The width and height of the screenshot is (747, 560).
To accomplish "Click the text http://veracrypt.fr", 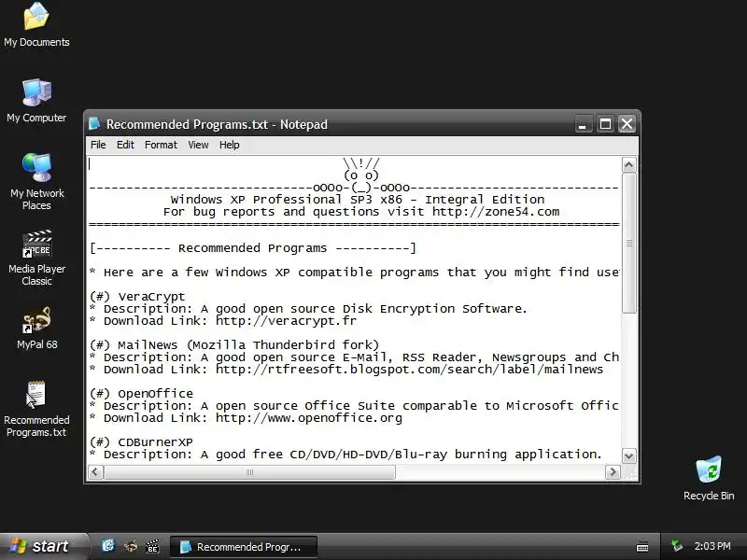I will (x=286, y=321).
